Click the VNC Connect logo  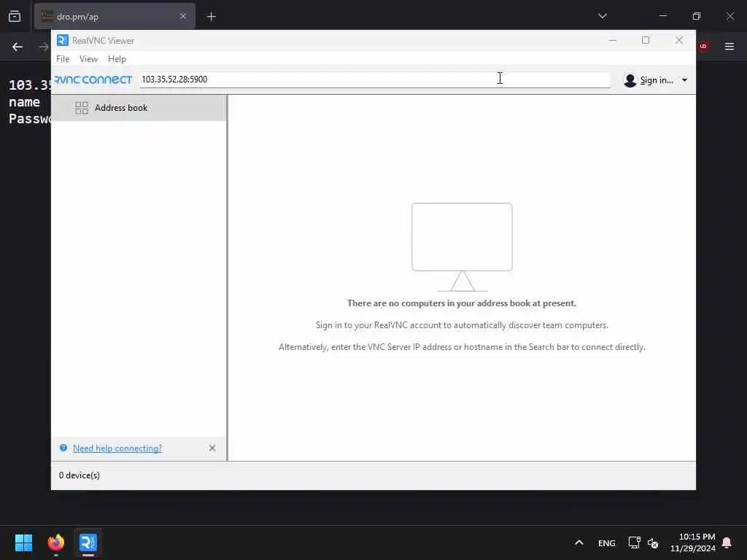pyautogui.click(x=93, y=79)
